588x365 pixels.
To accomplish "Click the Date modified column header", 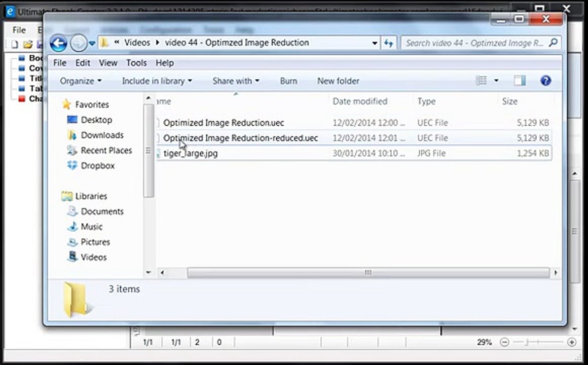I will tap(360, 101).
